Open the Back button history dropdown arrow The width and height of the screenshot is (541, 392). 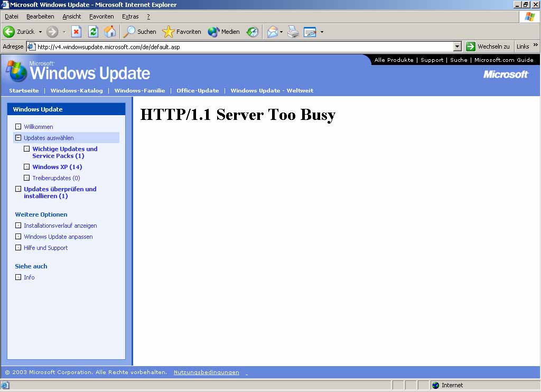pyautogui.click(x=40, y=32)
